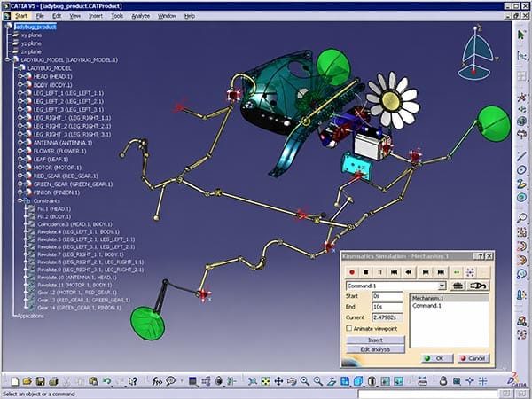Enable the Animate viewpoint checkbox
Viewport: 532px width, 399px height.
pyautogui.click(x=348, y=328)
